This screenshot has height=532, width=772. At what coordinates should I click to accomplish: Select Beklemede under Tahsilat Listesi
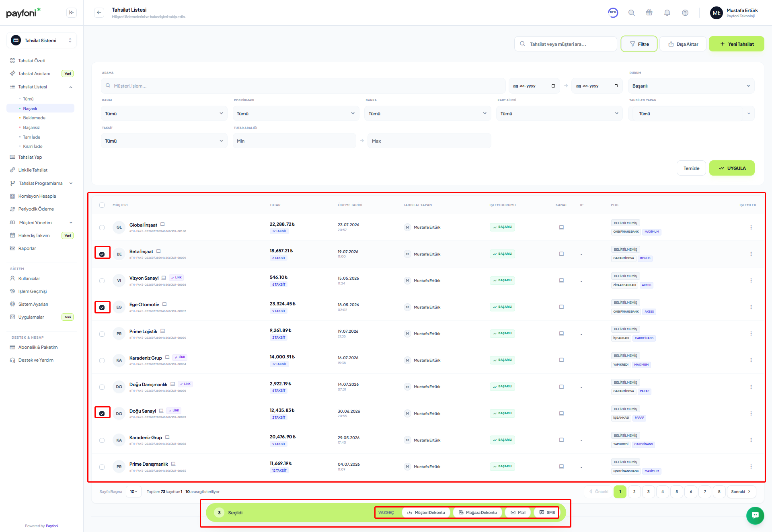point(34,118)
